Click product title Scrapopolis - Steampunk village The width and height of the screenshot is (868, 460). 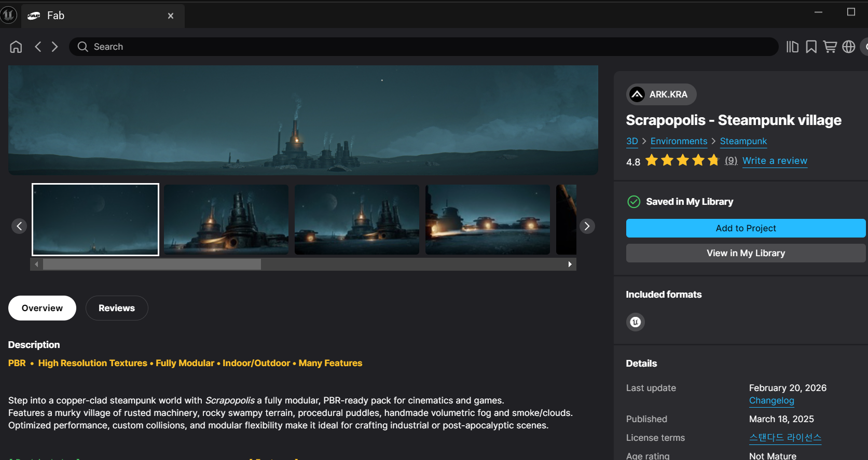coord(734,120)
